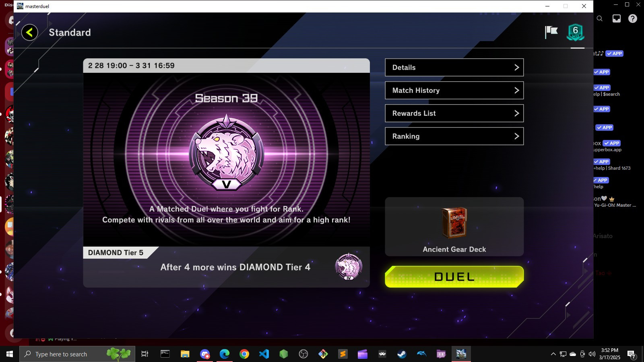Open Task View on the taskbar
The width and height of the screenshot is (644, 362).
pyautogui.click(x=145, y=354)
